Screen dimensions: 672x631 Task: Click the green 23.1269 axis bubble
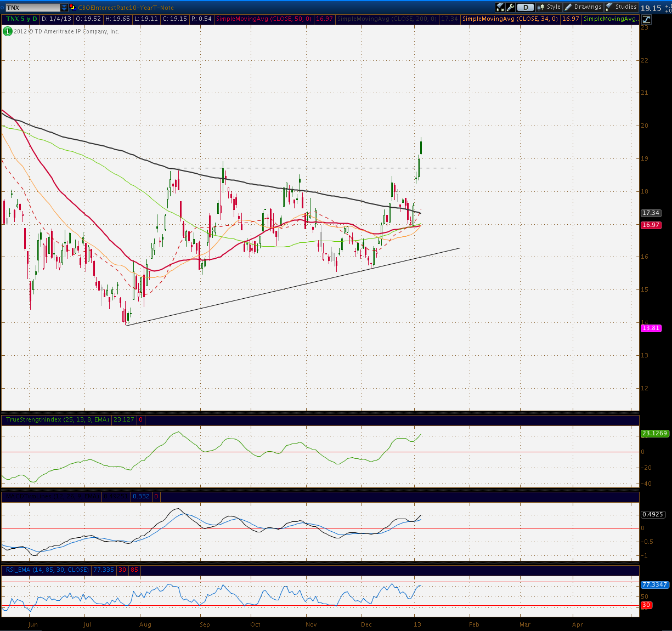point(654,433)
